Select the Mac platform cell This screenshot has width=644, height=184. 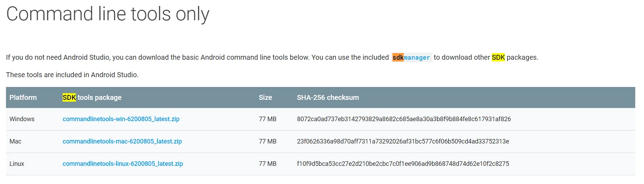[x=15, y=141]
